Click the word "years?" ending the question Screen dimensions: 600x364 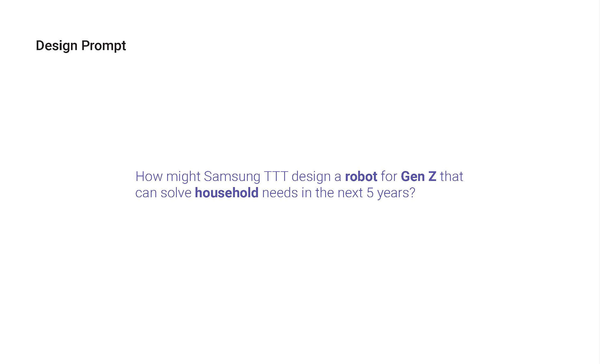[396, 193]
